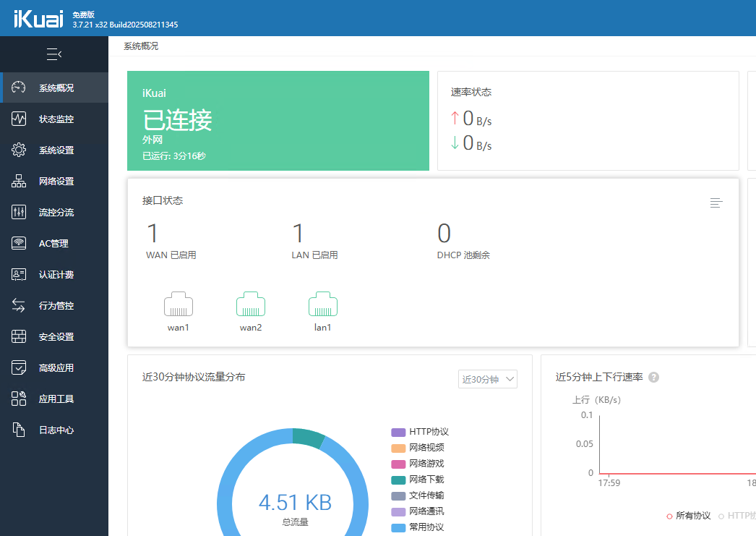756x536 pixels.
Task: Click the download rate 0 B/s value
Action: point(477,143)
